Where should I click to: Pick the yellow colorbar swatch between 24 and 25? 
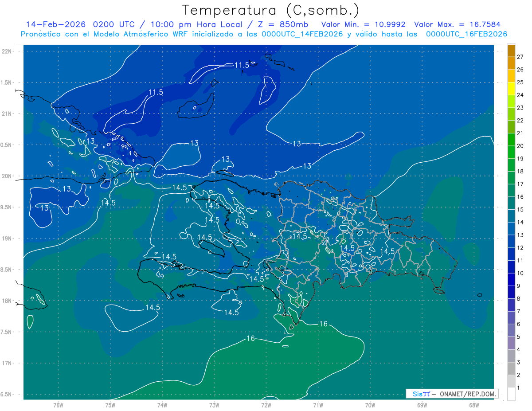(x=511, y=89)
